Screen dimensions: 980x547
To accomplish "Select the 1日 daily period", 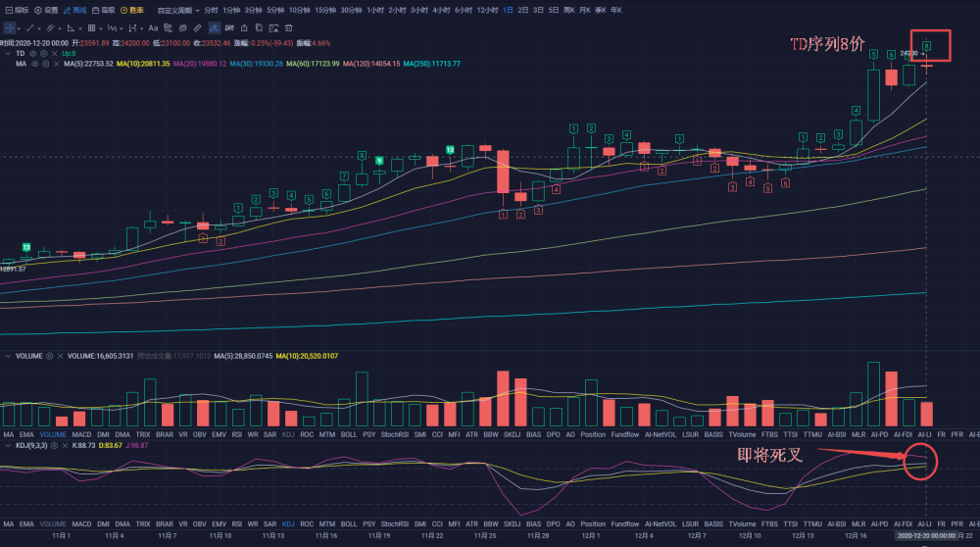I will pyautogui.click(x=508, y=10).
